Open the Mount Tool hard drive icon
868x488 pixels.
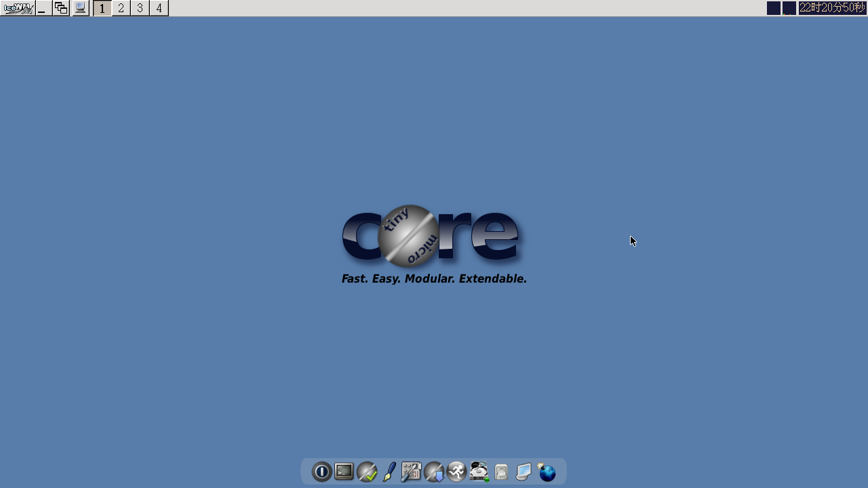[479, 471]
